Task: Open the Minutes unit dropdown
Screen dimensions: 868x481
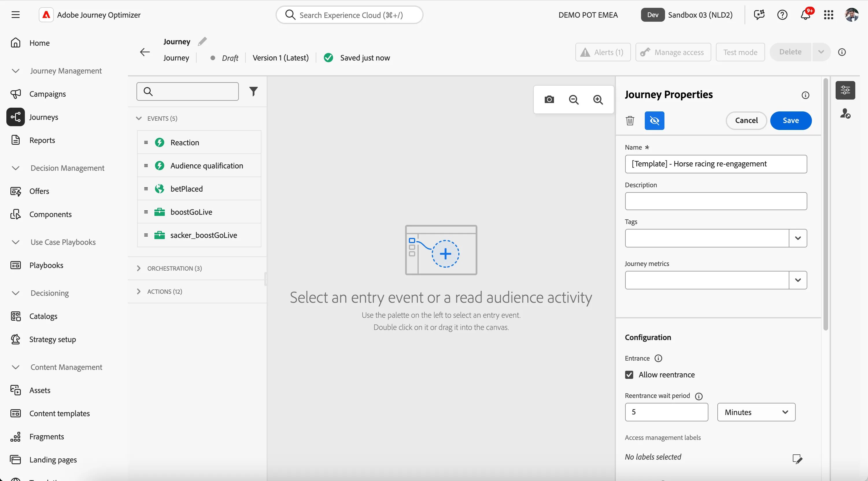Action: [x=756, y=412]
